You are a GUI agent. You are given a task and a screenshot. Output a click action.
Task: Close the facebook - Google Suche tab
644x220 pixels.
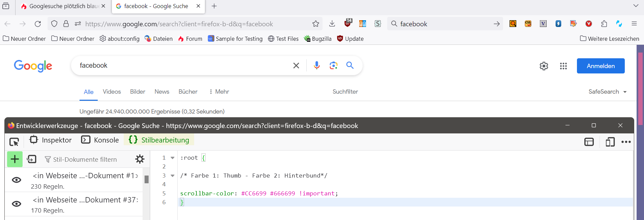(198, 6)
